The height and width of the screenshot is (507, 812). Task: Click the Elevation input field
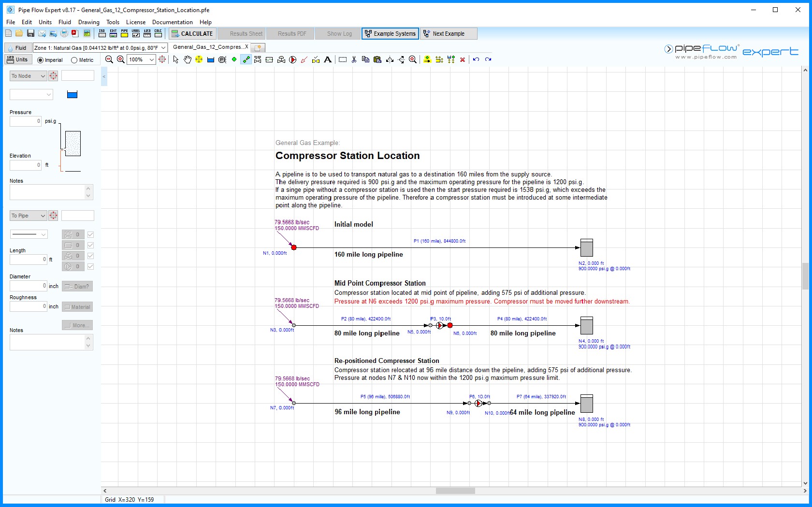pos(26,165)
